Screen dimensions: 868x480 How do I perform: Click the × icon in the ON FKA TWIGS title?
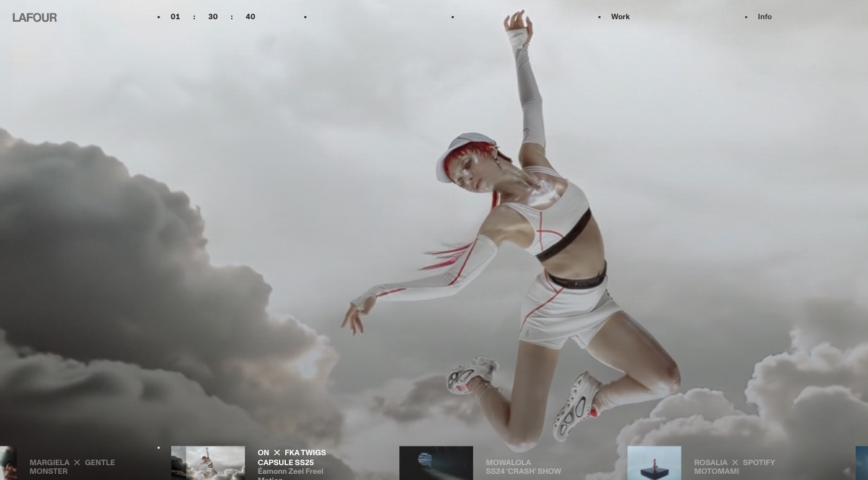click(277, 452)
